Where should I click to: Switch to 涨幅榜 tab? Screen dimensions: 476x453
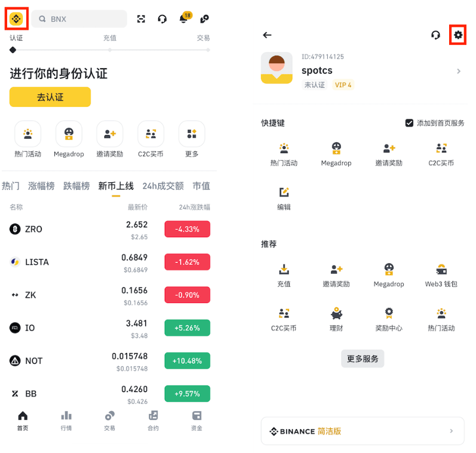point(41,186)
